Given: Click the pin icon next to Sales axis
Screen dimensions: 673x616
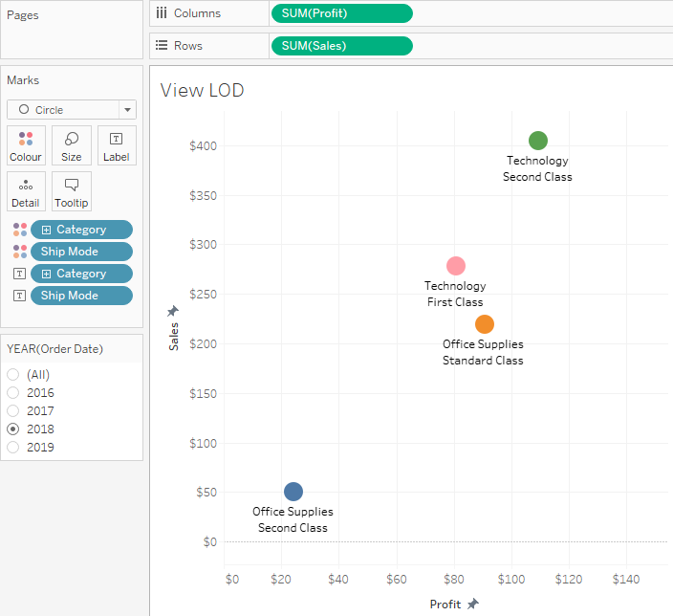Looking at the screenshot, I should pyautogui.click(x=173, y=311).
